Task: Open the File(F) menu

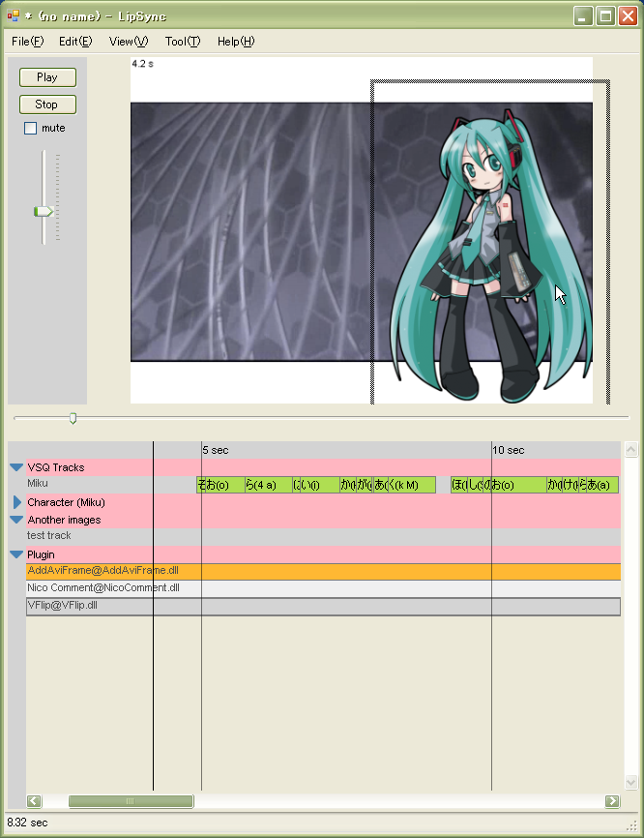Action: tap(27, 42)
